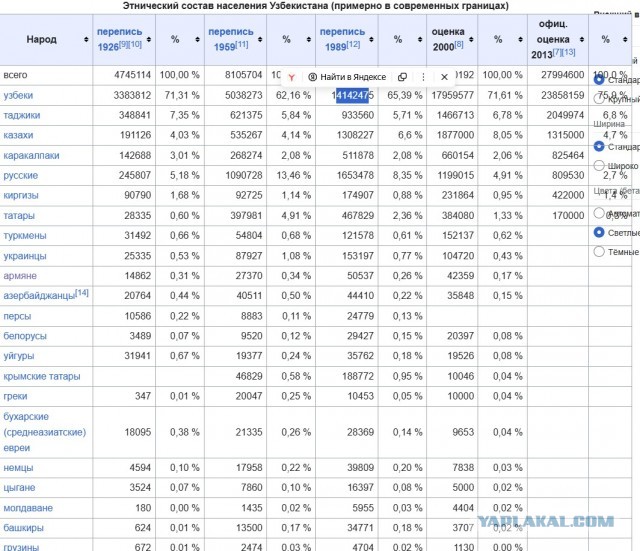Open the киргизы link
640x551 pixels.
pos(21,196)
